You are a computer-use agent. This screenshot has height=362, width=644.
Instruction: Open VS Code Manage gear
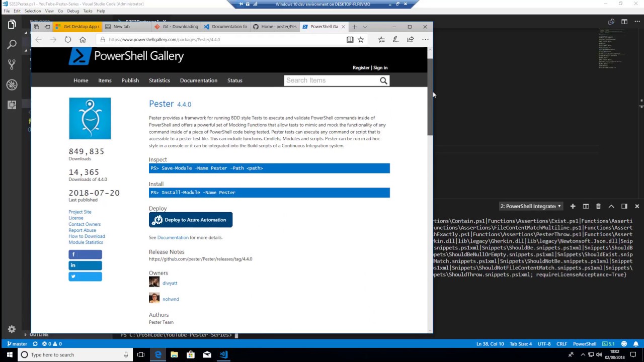12,329
